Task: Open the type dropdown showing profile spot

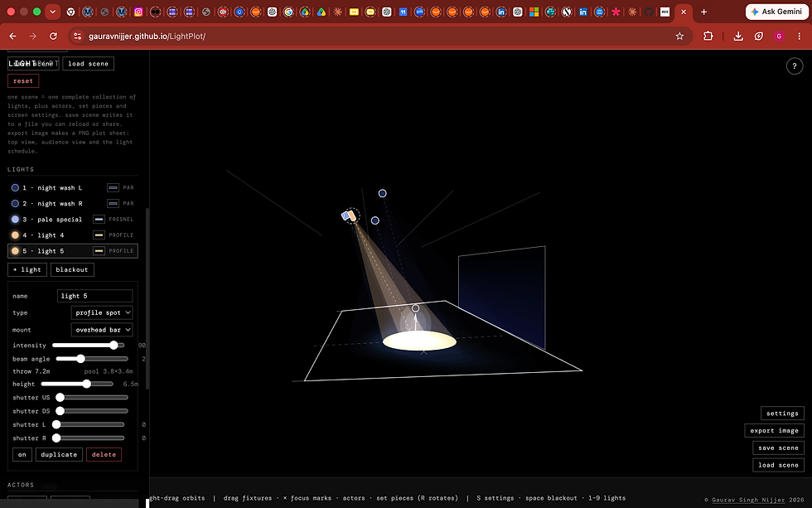Action: point(102,312)
